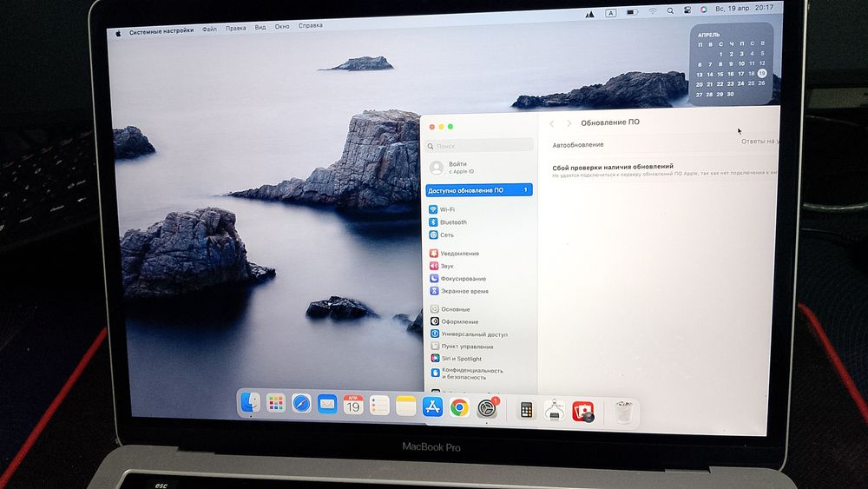Launch Photo Booth from the Dock
This screenshot has height=489, width=868.
tap(583, 412)
